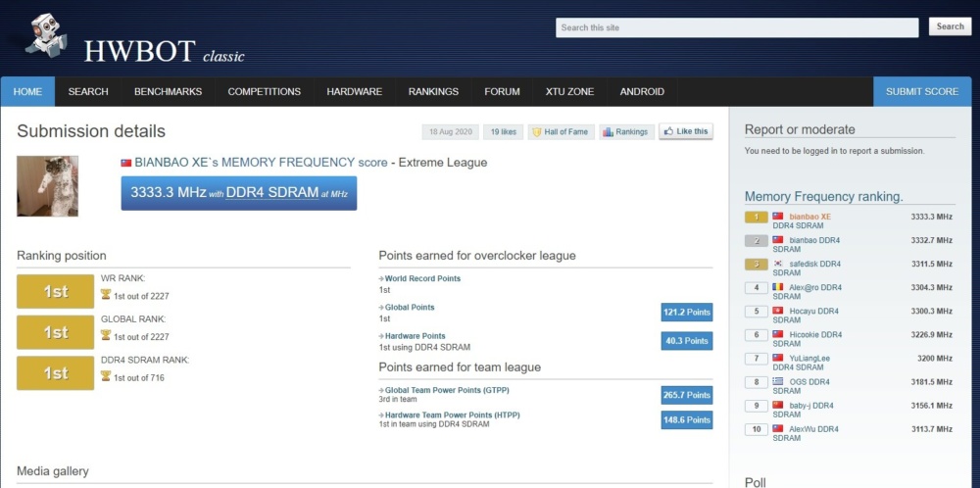Click the flag next to AlexWu
This screenshot has height=488, width=980.
click(x=778, y=428)
